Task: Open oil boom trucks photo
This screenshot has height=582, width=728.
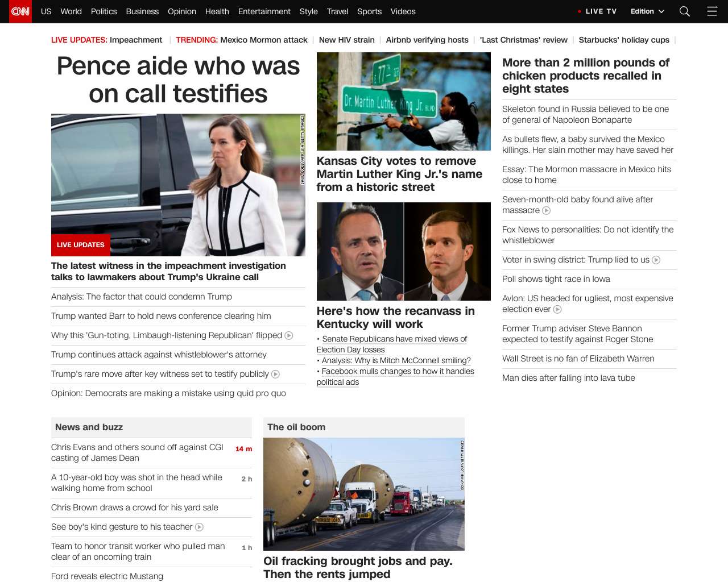Action: [x=364, y=494]
